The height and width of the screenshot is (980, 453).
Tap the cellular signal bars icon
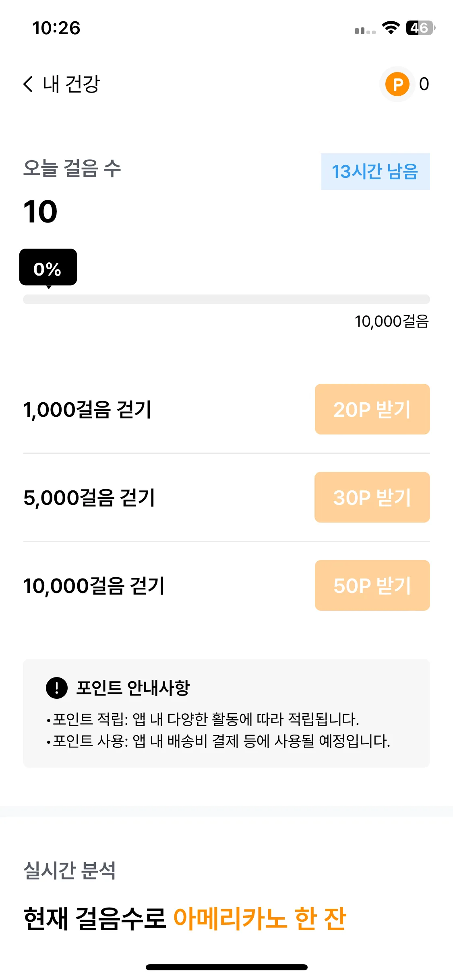pyautogui.click(x=365, y=31)
